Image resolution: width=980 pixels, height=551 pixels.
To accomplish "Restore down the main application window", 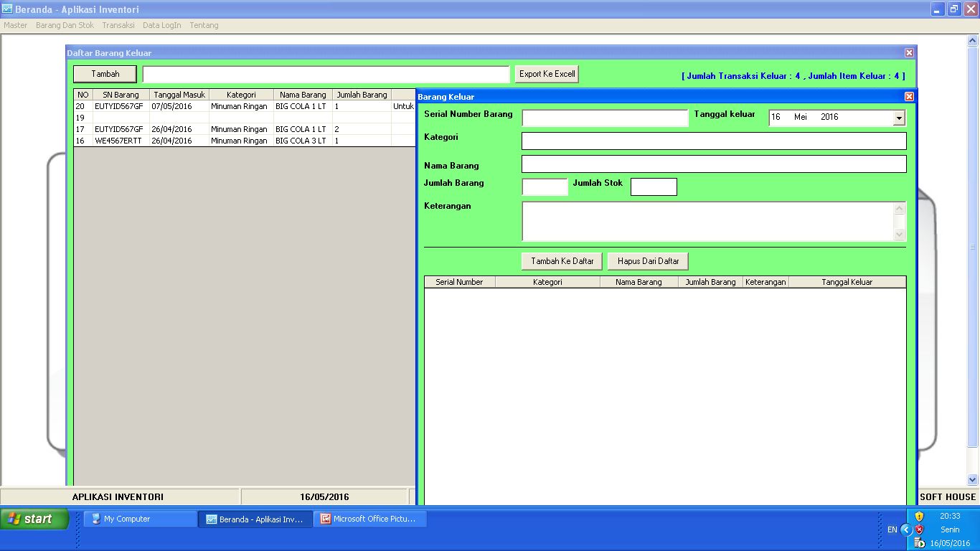I will pos(954,9).
